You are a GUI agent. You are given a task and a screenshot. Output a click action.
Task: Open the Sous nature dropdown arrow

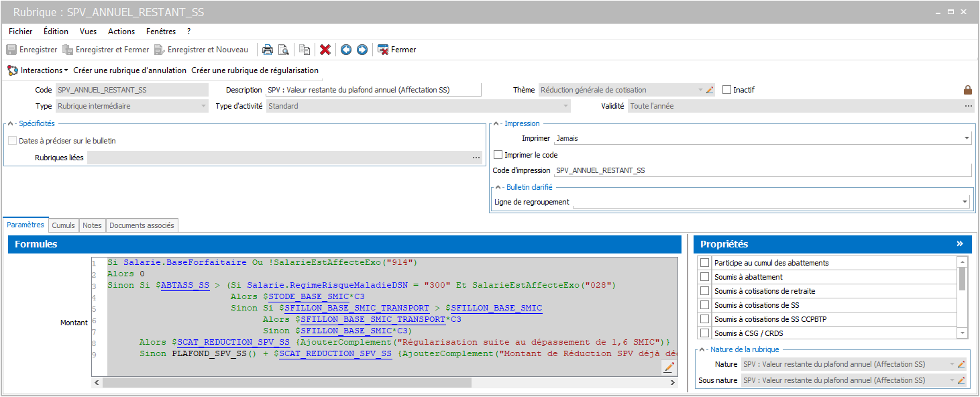[951, 380]
